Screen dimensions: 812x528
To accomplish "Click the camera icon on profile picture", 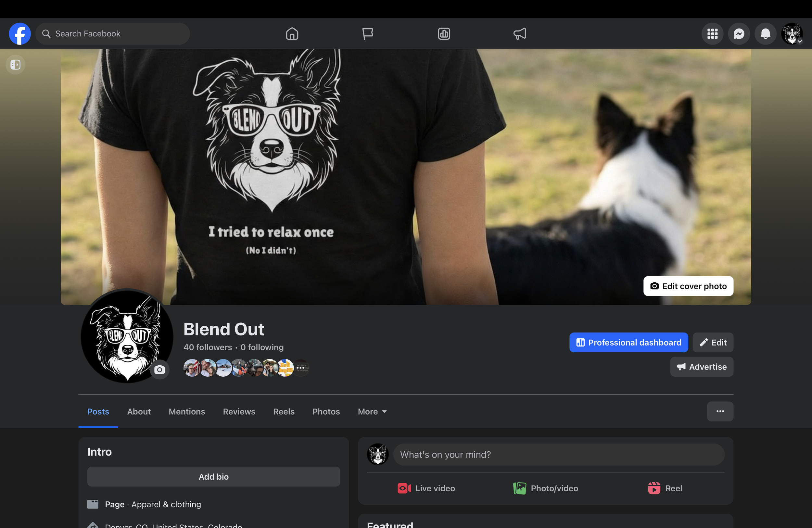I will coord(159,370).
